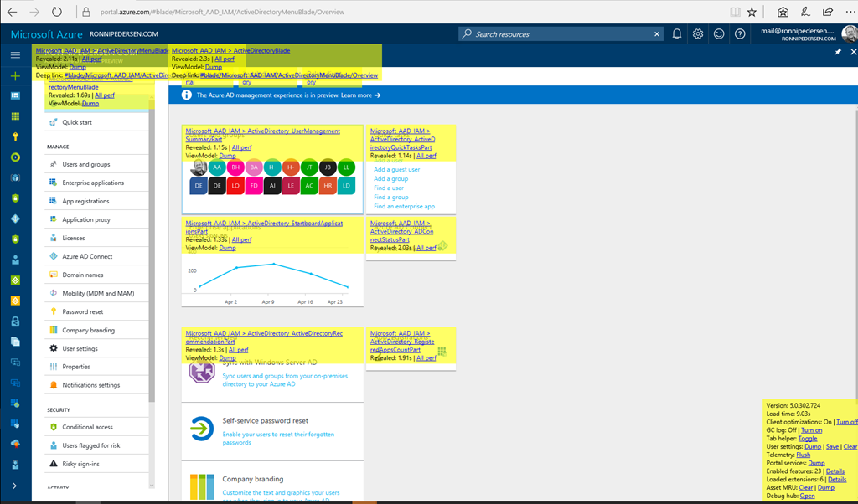The width and height of the screenshot is (858, 504).
Task: Close the blade with the X button
Action: (x=853, y=52)
